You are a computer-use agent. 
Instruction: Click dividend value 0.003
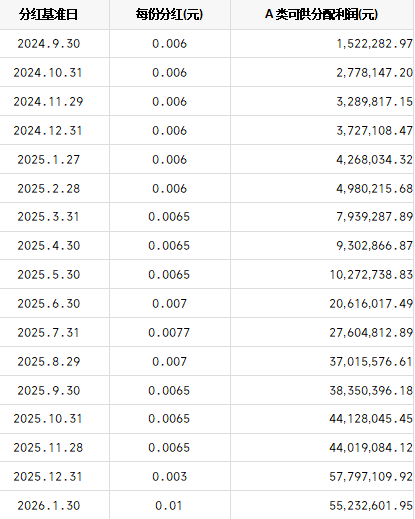(169, 477)
